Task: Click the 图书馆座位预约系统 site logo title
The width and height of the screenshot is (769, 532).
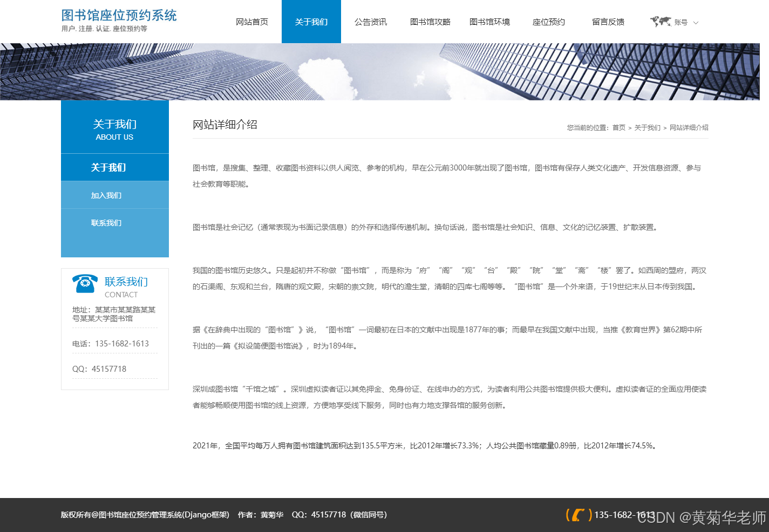Action: pos(119,15)
